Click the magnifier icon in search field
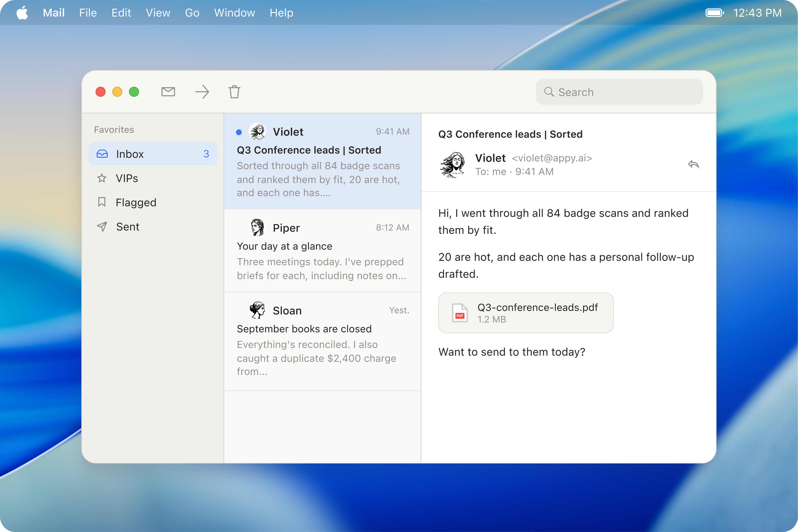The image size is (798, 532). 549,92
